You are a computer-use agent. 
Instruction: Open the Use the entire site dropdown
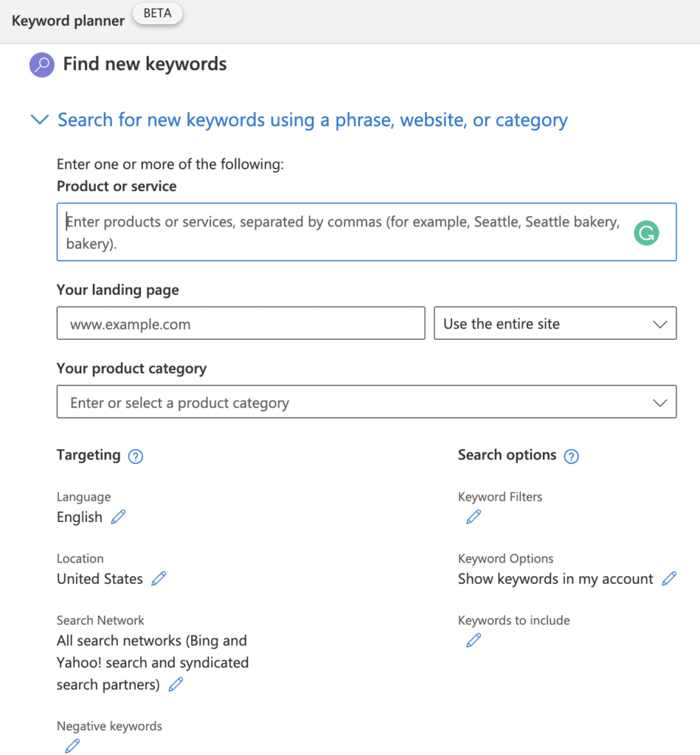pyautogui.click(x=555, y=324)
